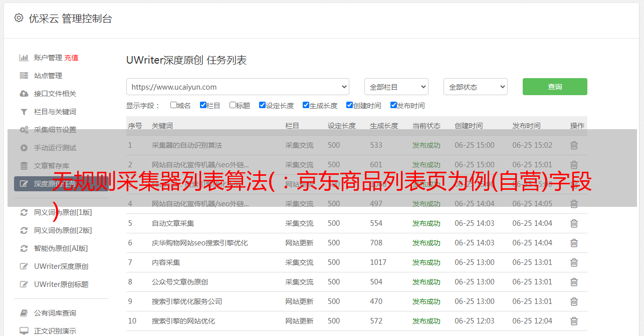Viewport: 644px width, 336px height.
Task: Click trash icon for row 10 搜索引擎的网站优化
Action: point(574,321)
